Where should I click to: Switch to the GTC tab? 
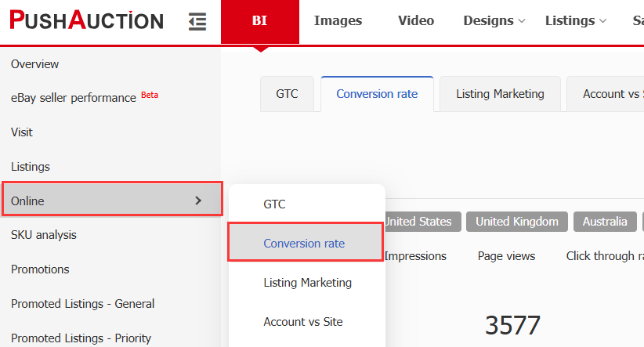[x=287, y=94]
